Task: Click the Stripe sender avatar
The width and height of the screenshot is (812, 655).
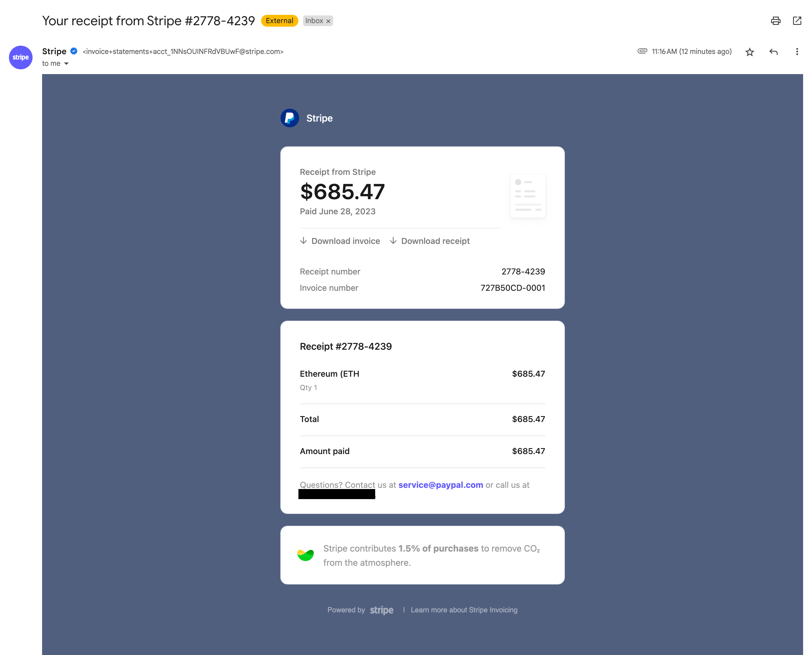Action: (x=21, y=57)
